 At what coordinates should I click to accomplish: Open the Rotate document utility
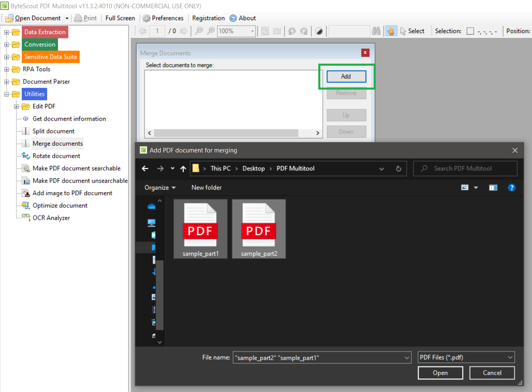(56, 156)
